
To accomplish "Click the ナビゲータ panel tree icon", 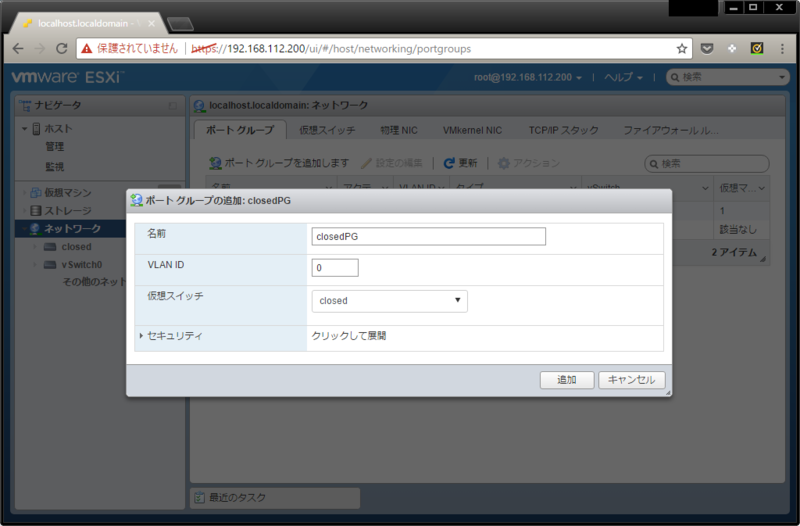I will 24,106.
